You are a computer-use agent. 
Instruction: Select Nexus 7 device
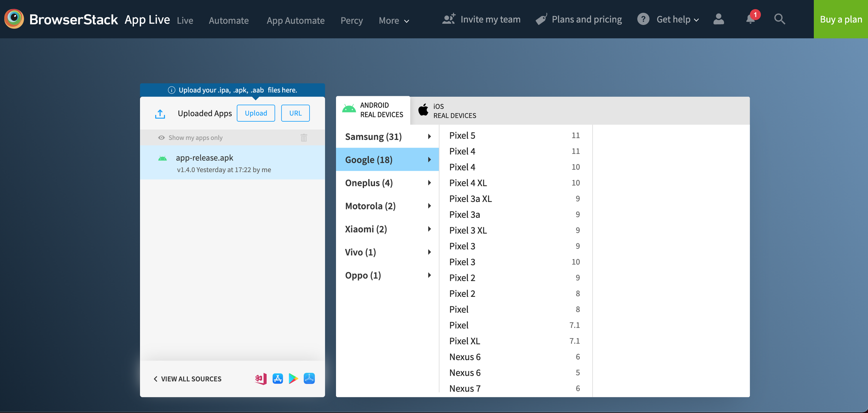(x=515, y=388)
